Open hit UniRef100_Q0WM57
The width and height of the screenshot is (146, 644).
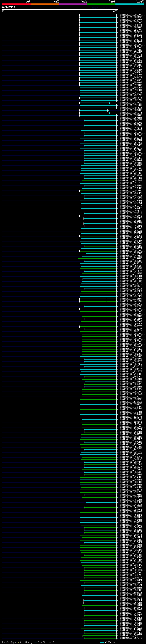pyautogui.click(x=131, y=20)
